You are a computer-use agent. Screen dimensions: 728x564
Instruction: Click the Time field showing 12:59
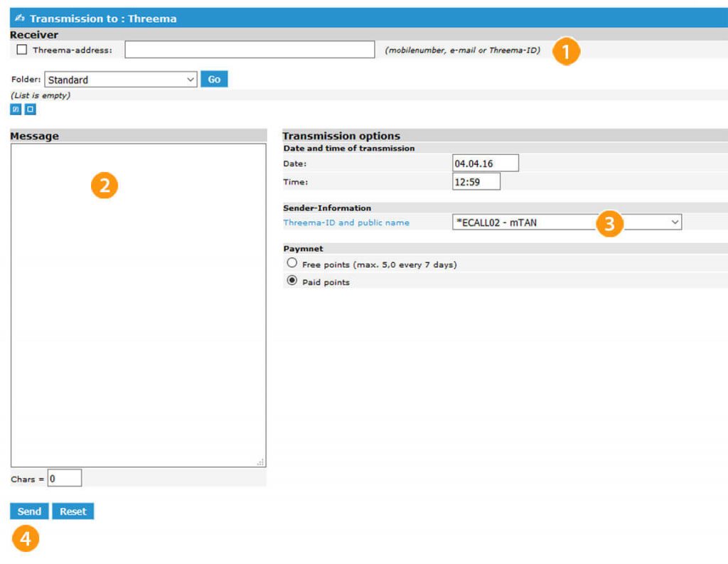[x=476, y=181]
